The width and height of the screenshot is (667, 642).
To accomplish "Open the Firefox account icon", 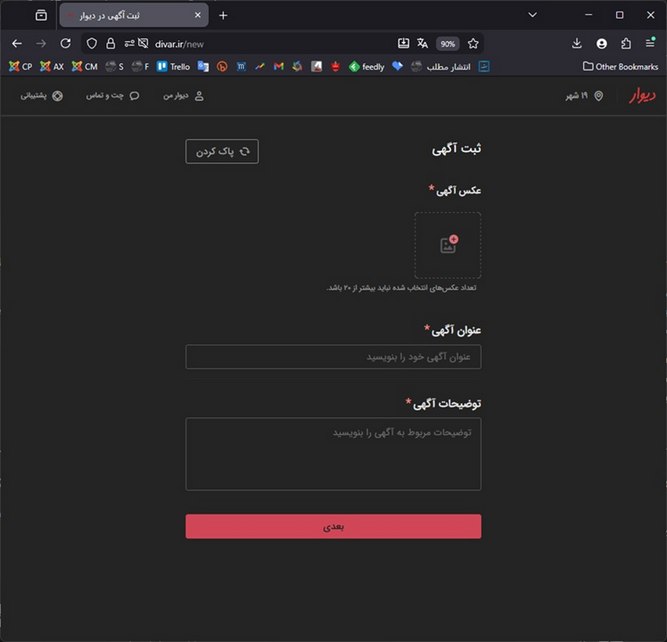I will click(x=601, y=43).
